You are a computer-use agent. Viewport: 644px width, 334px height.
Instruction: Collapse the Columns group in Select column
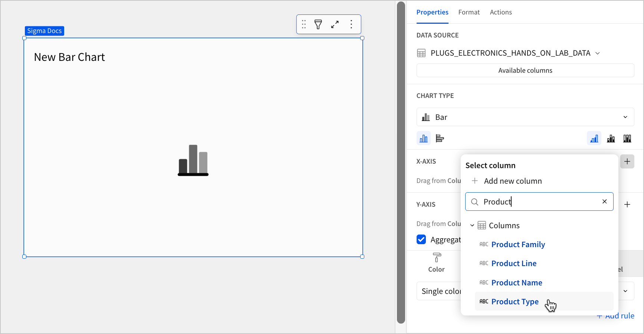coord(472,225)
